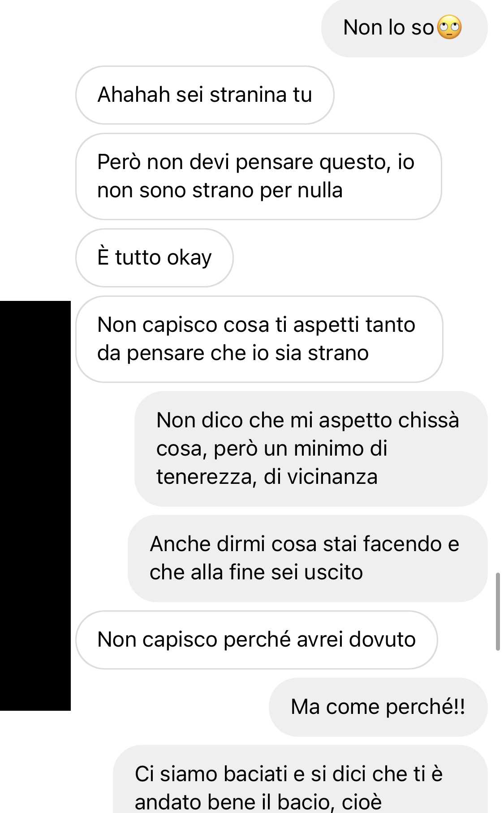Tap the 'Ahahah sei stranina tu' message
Image resolution: width=504 pixels, height=813 pixels.
coord(205,95)
